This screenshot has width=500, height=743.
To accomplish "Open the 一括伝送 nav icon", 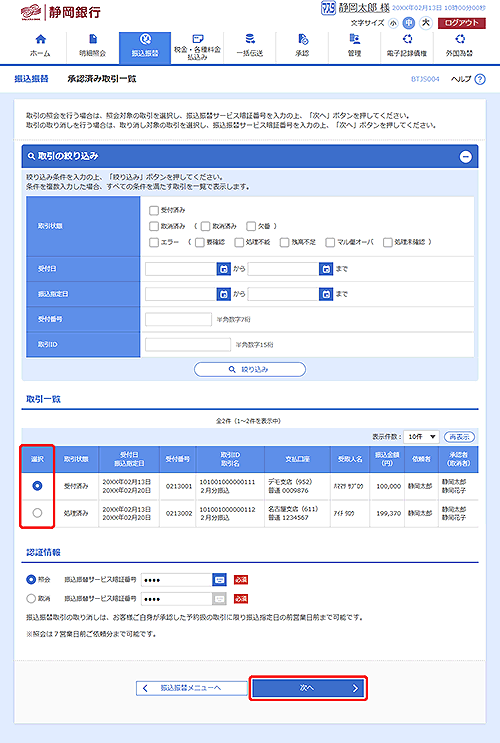I will [x=250, y=39].
